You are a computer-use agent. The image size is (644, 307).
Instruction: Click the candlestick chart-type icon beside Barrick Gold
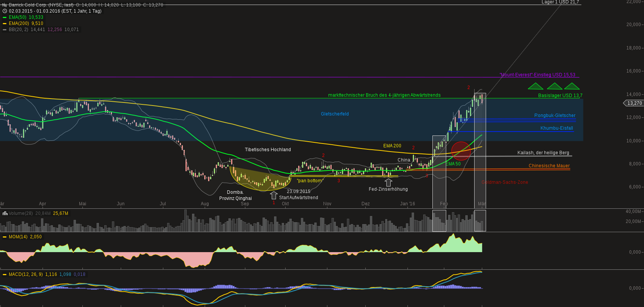pyautogui.click(x=5, y=5)
